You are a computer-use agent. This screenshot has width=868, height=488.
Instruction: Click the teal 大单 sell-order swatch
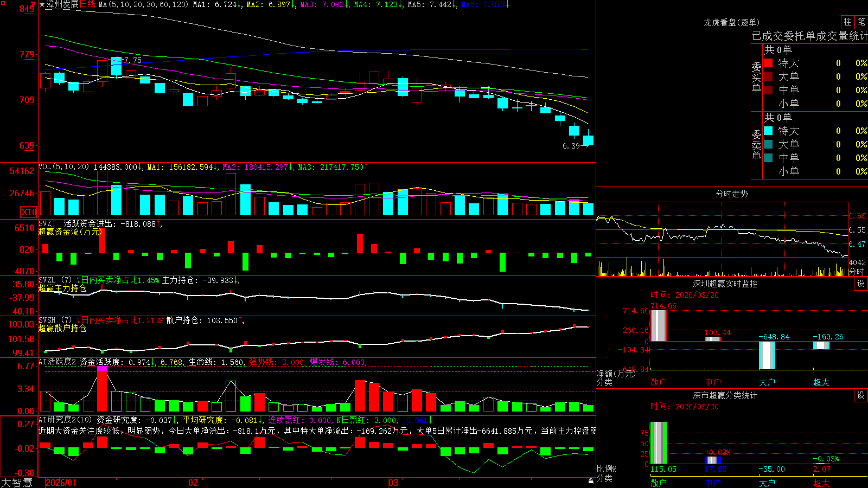768,144
